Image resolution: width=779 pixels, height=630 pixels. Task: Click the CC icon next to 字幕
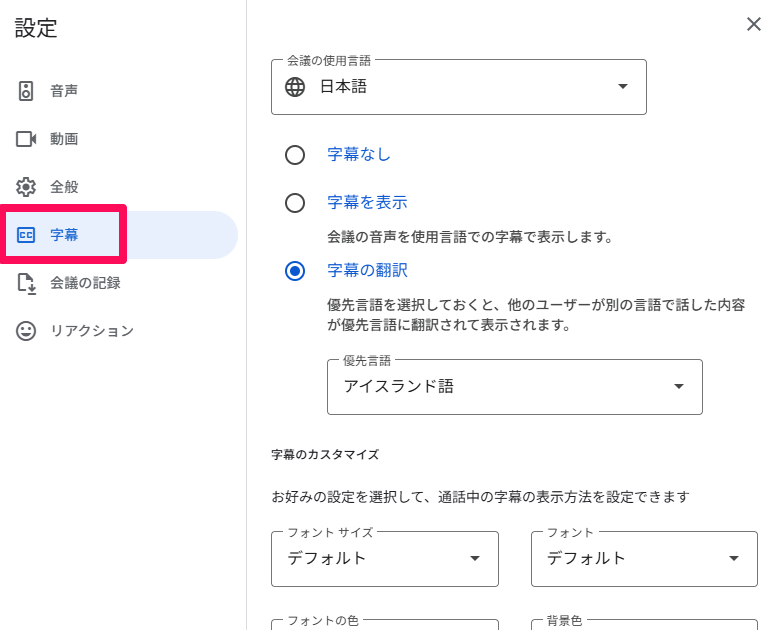pos(26,235)
